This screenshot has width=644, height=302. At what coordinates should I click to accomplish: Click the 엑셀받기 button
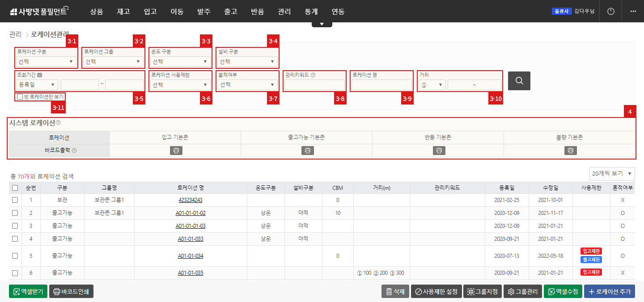pos(28,292)
